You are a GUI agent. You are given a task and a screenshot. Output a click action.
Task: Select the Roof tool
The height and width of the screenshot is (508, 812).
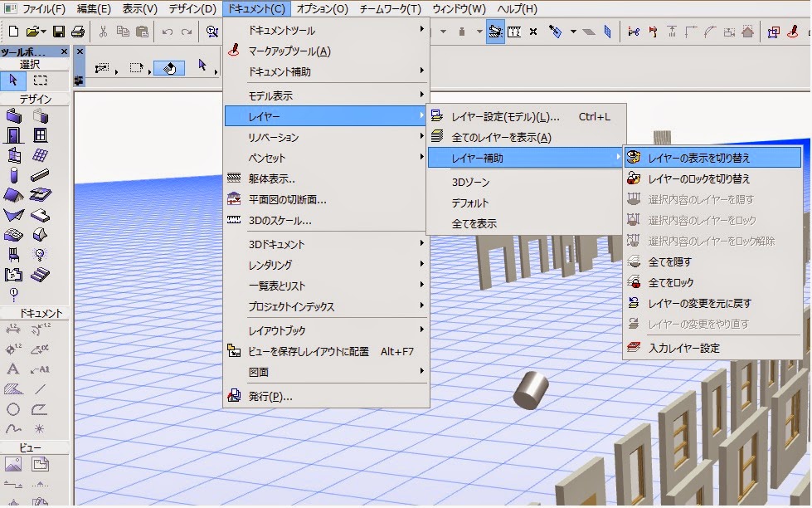coord(13,195)
